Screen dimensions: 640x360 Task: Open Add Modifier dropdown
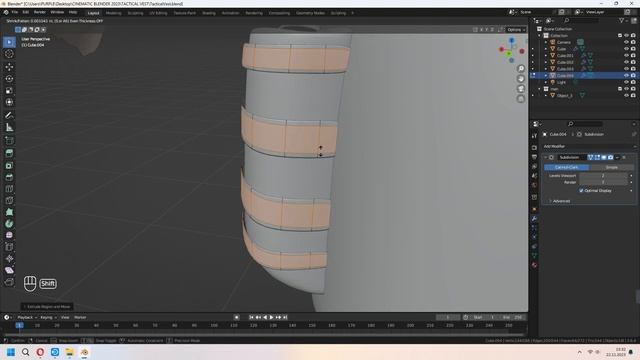(x=589, y=146)
